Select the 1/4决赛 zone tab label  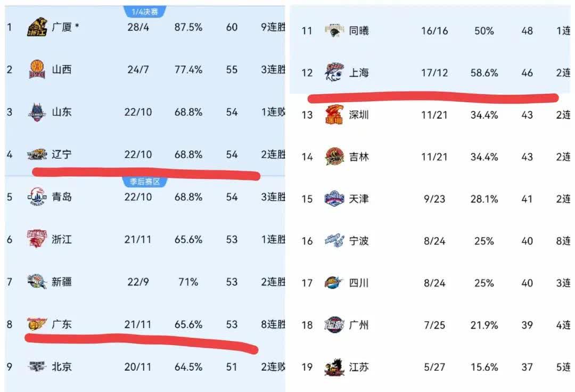[x=145, y=12]
